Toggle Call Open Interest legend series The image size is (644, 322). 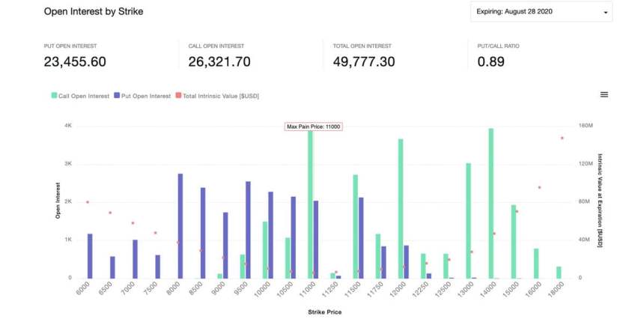click(85, 96)
